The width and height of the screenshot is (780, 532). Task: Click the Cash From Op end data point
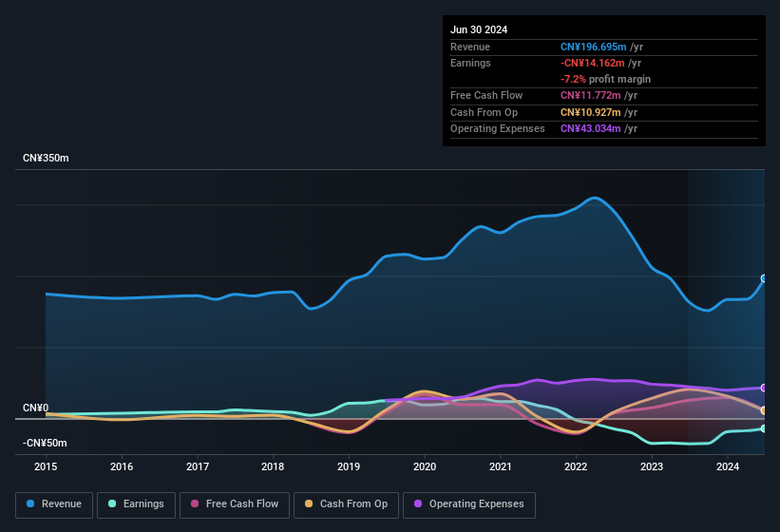click(764, 410)
